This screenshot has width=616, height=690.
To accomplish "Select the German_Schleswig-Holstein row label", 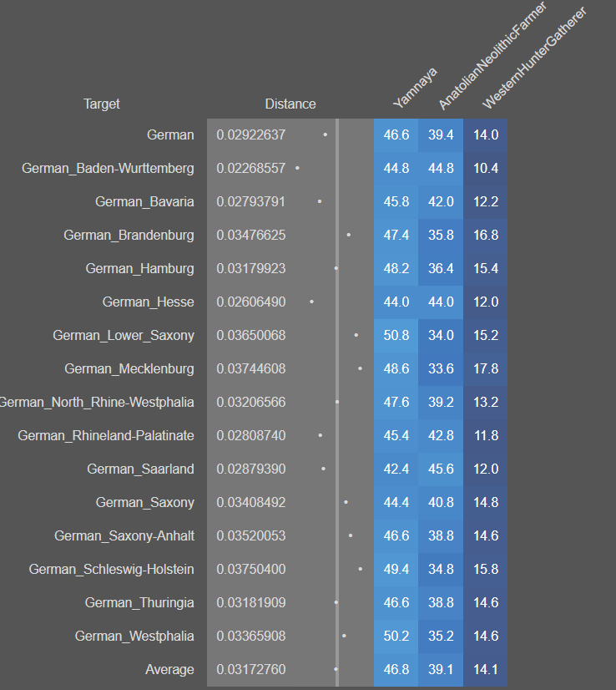I will coord(112,570).
